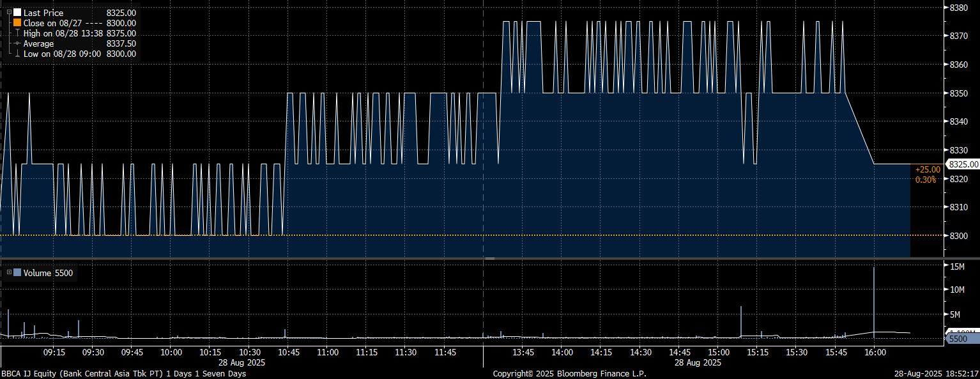Click the orange Close on 08/27 swatch
Viewport: 980px width, 379px height.
17,22
